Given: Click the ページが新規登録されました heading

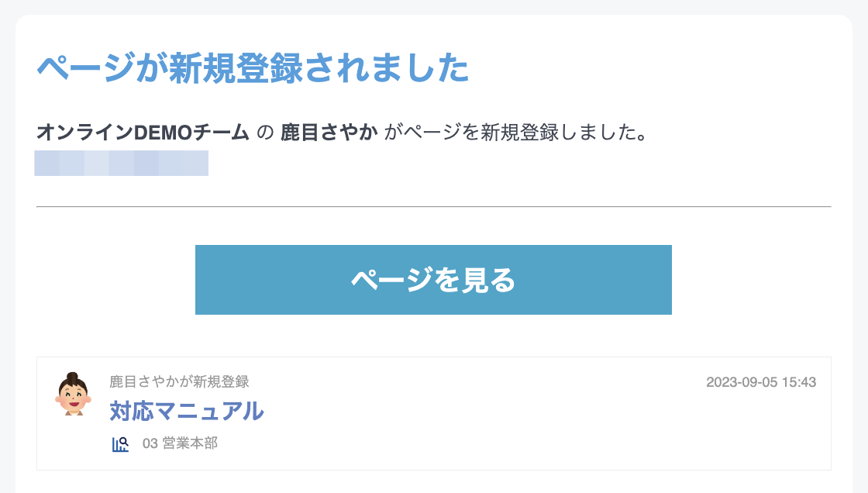Looking at the screenshot, I should click(253, 67).
